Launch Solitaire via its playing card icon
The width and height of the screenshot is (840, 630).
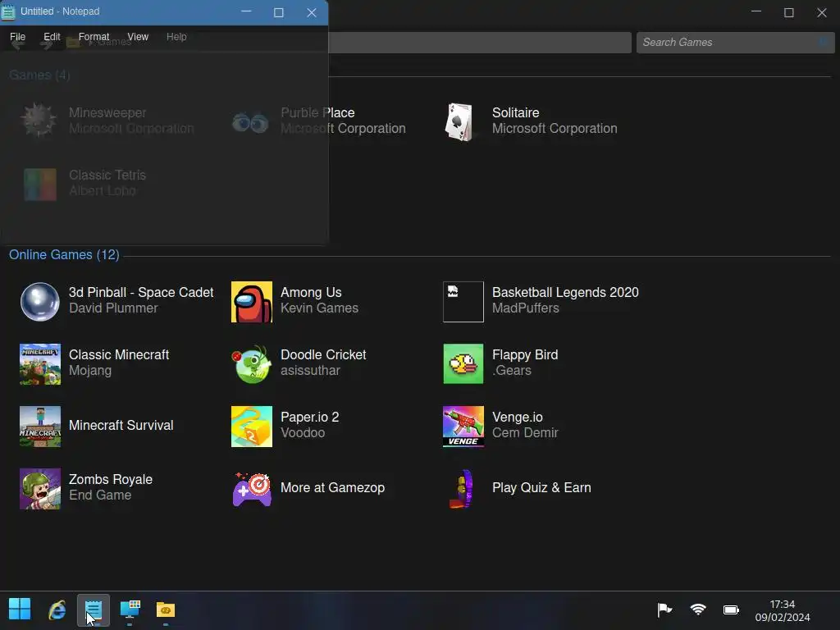pyautogui.click(x=459, y=121)
